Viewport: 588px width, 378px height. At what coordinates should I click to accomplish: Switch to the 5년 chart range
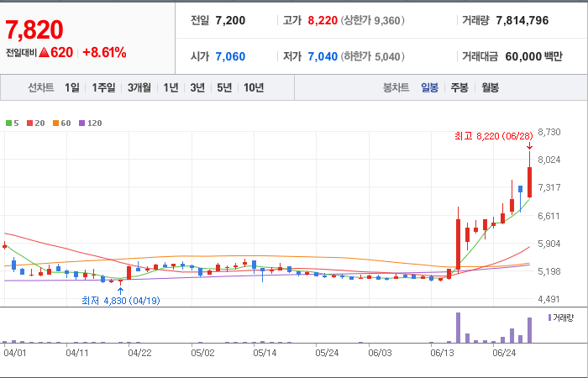pos(224,87)
